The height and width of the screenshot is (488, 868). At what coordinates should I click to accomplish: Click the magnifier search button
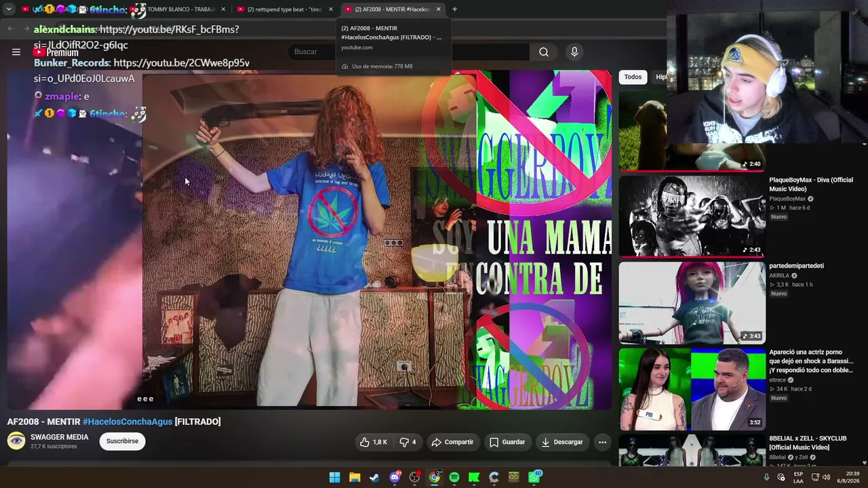544,52
